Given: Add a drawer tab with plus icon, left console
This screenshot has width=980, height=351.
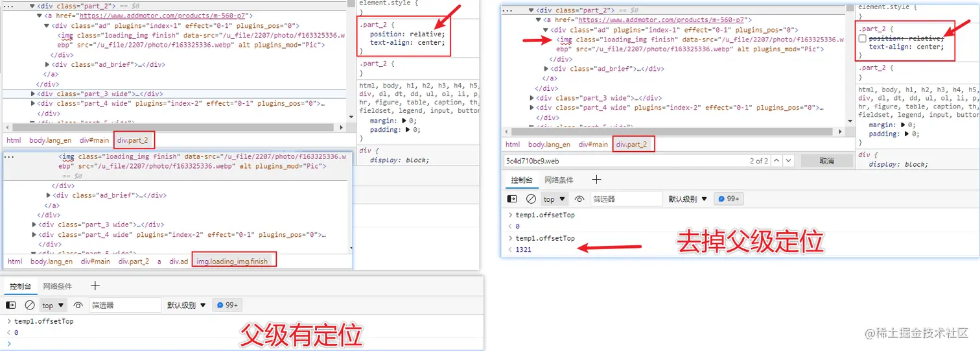Looking at the screenshot, I should point(95,286).
